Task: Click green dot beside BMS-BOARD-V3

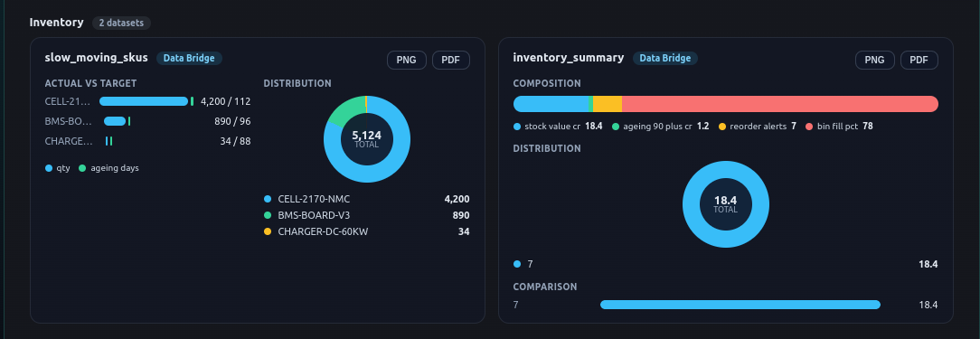Action: tap(268, 215)
